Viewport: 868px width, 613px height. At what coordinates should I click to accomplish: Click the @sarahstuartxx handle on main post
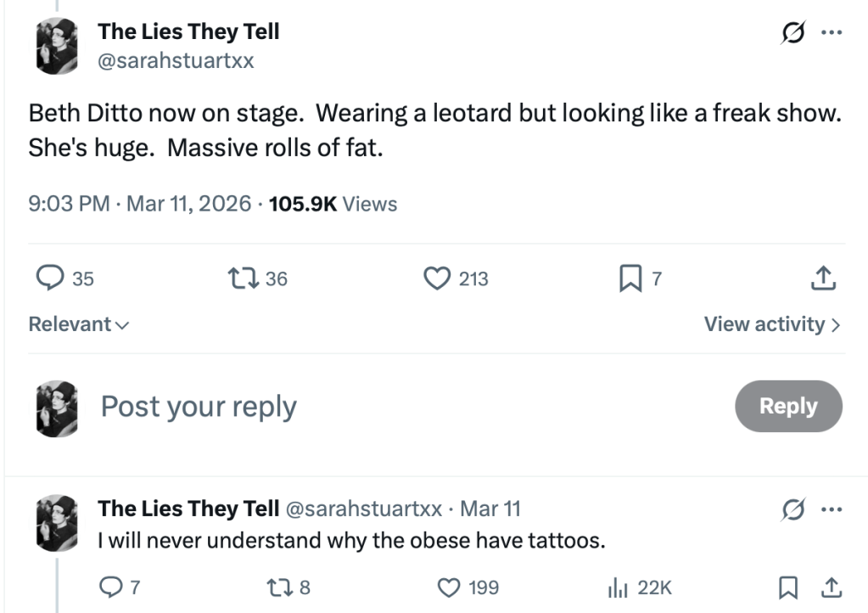pos(176,61)
